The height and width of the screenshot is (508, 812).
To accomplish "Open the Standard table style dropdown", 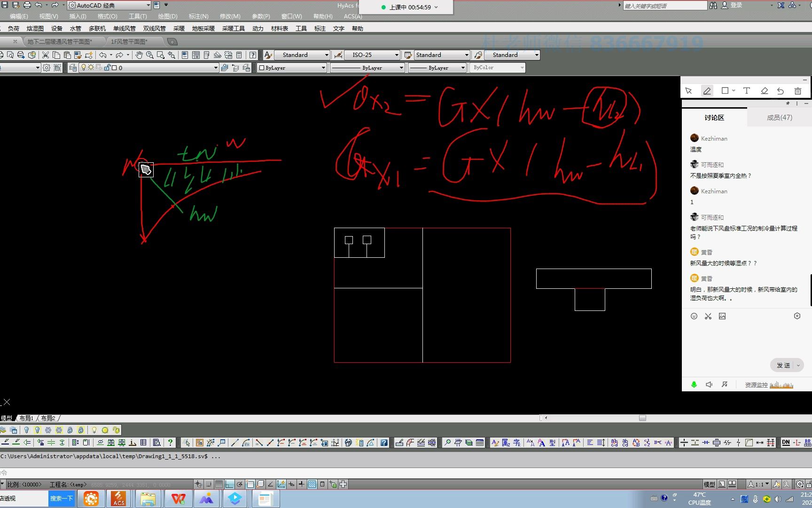I will [x=442, y=55].
